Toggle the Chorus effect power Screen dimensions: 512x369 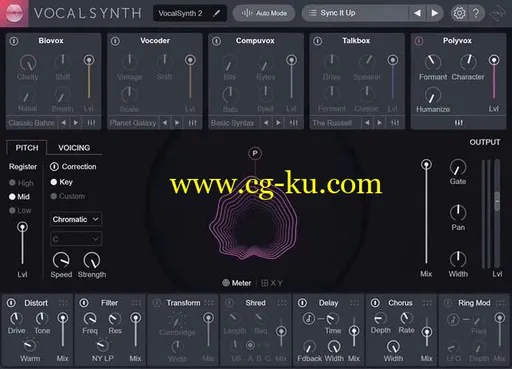[x=375, y=303]
